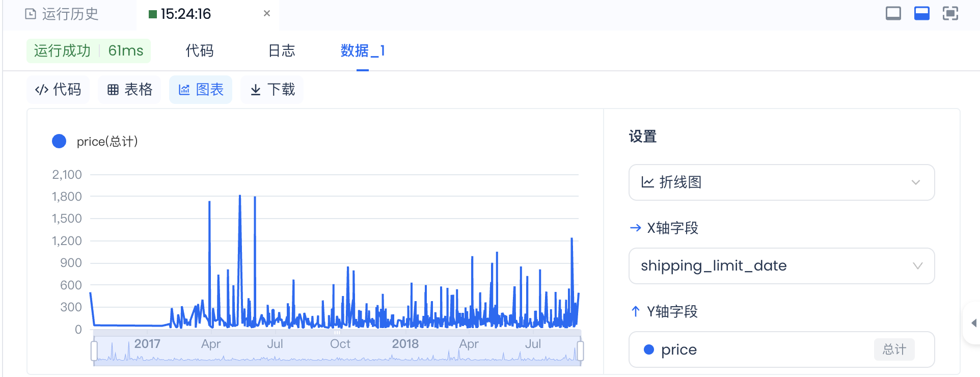The width and height of the screenshot is (980, 377).
Task: Open the 代码 tab next to run status
Action: tap(199, 51)
